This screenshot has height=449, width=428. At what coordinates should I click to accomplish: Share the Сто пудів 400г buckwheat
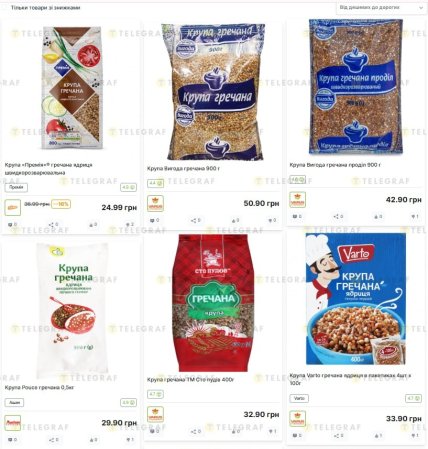[196, 431]
